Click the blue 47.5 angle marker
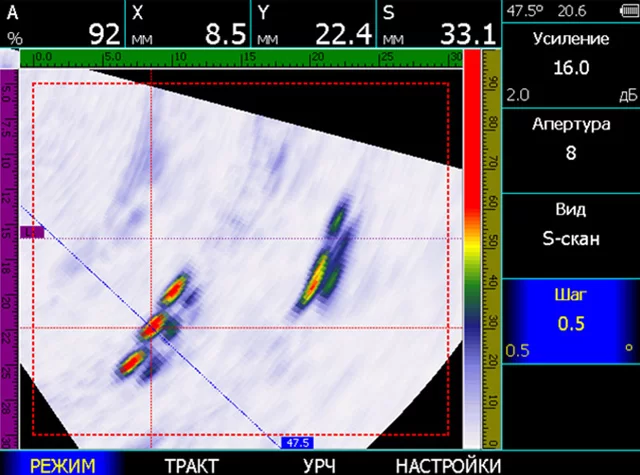The height and width of the screenshot is (475, 640). point(298,442)
